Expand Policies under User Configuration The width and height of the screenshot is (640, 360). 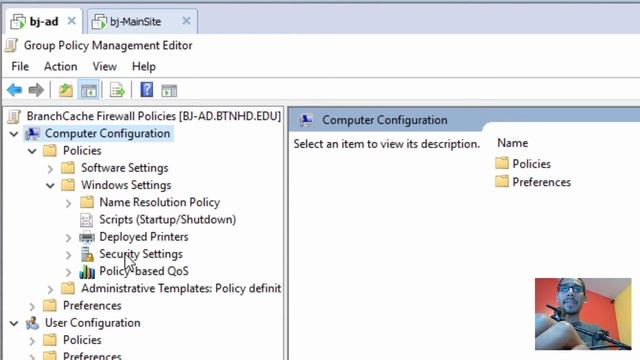pyautogui.click(x=32, y=341)
